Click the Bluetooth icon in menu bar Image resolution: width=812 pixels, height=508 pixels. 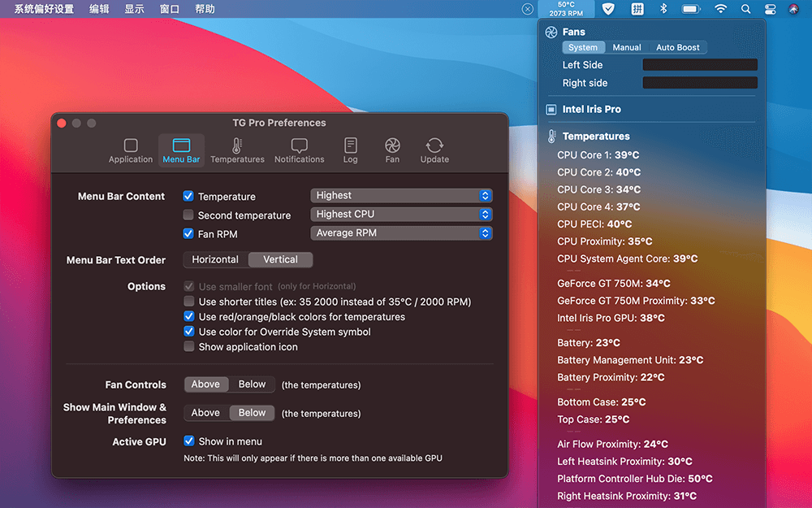[x=663, y=9]
